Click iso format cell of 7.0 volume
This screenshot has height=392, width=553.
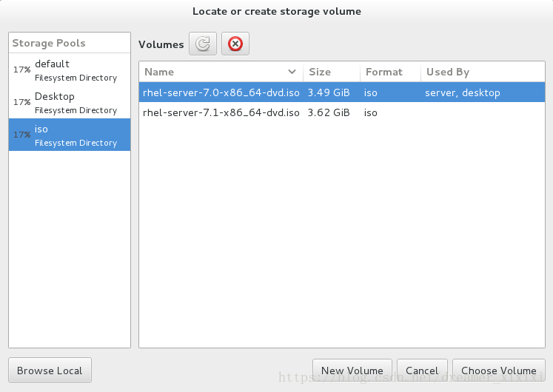(x=371, y=92)
